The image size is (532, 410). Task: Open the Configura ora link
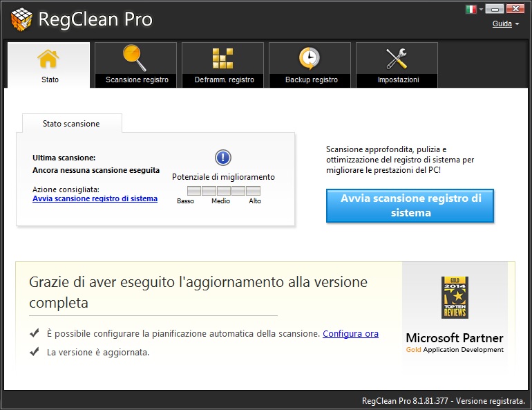coord(350,334)
